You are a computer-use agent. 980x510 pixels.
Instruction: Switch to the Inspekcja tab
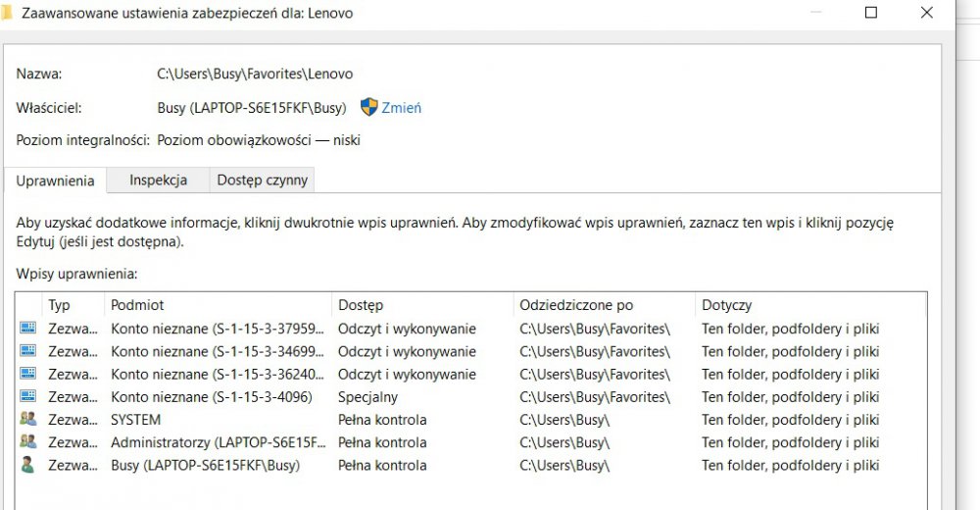point(158,179)
